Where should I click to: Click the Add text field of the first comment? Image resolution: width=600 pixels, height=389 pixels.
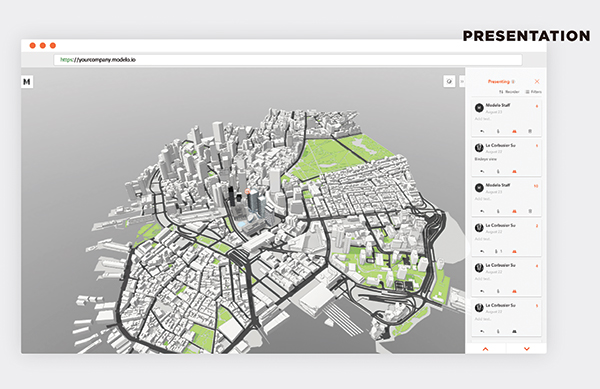point(483,119)
